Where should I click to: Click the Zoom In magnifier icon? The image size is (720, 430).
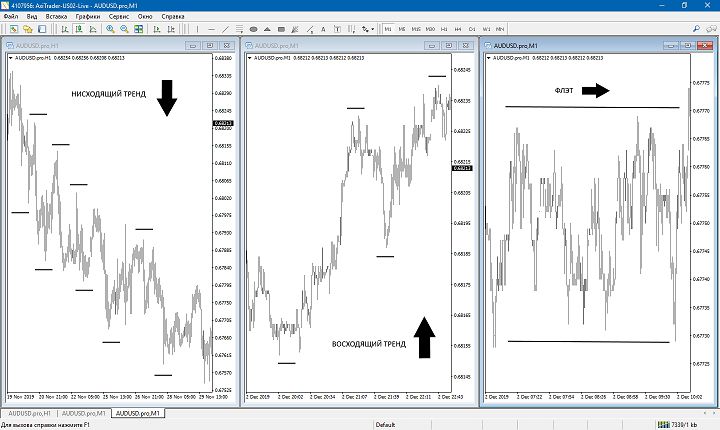pyautogui.click(x=111, y=29)
